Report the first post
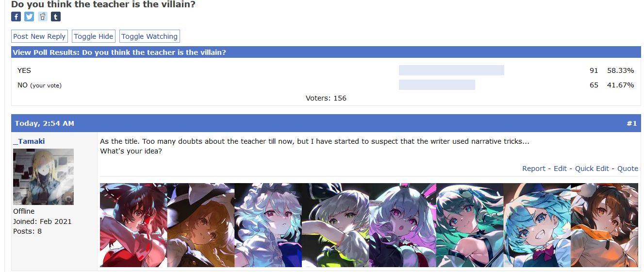 pos(534,169)
